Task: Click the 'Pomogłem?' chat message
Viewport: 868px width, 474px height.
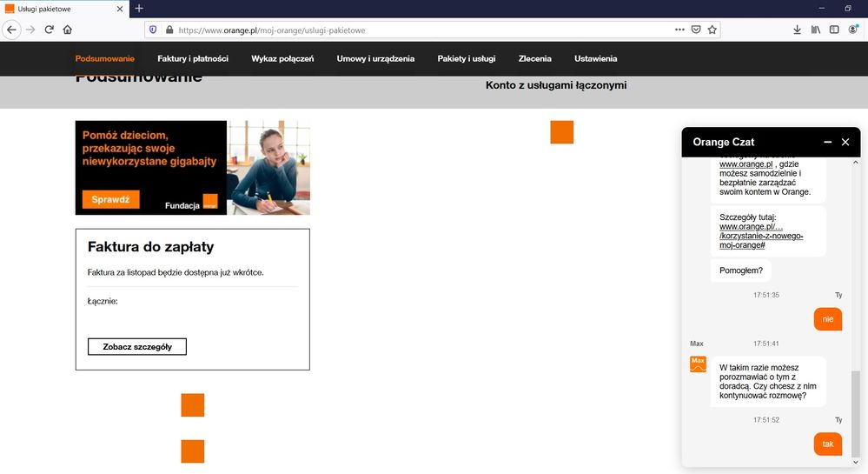Action: pos(740,270)
